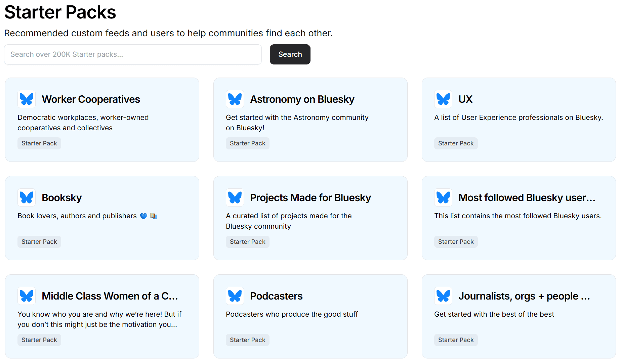Click Starter Pack tag on Podcasters card
The width and height of the screenshot is (620, 364).
[248, 340]
